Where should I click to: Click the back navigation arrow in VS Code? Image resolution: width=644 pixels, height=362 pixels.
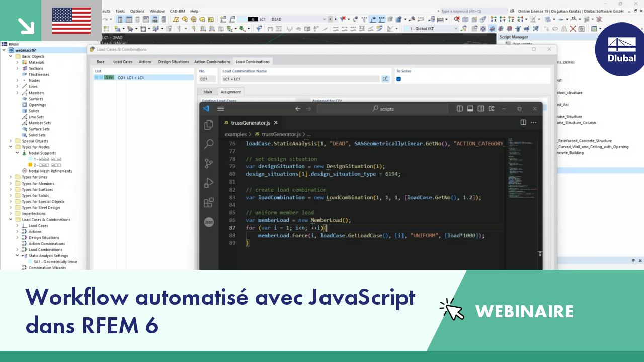tap(297, 108)
